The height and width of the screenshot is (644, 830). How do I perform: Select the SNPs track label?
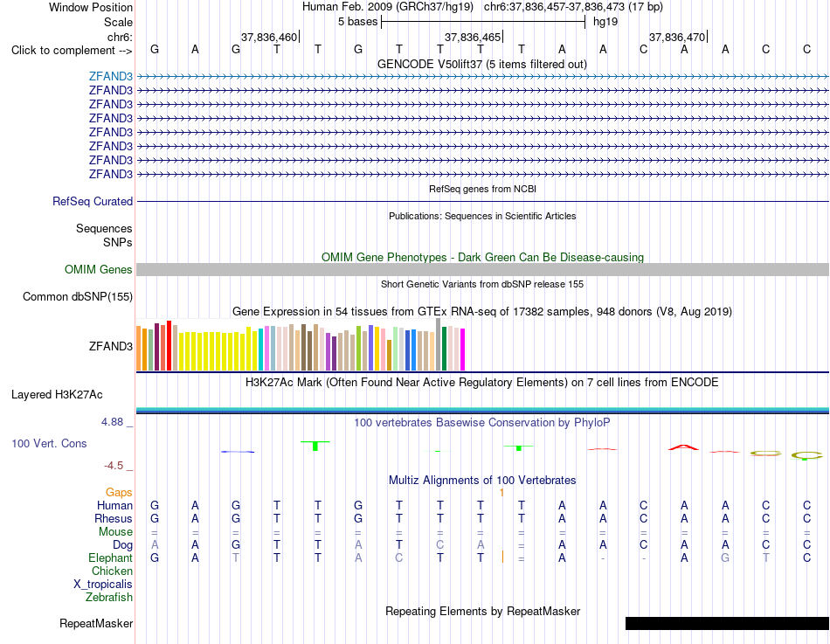118,242
